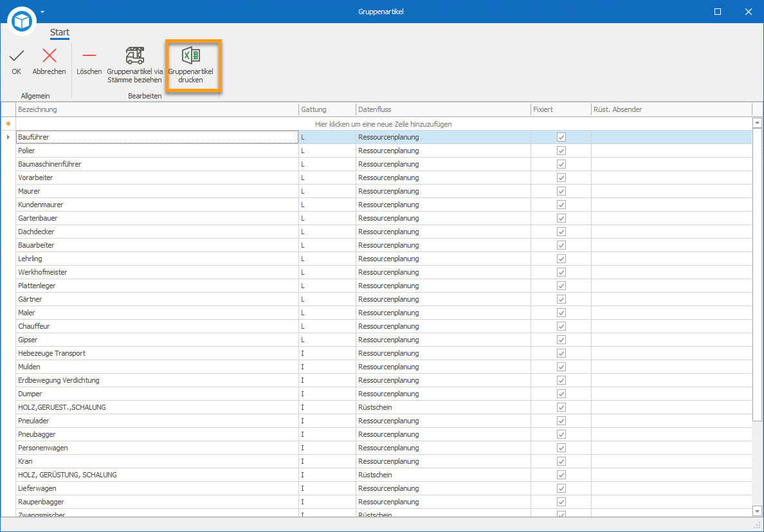Click the vertical scrollbar thumb
The height and width of the screenshot is (532, 764).
click(757, 274)
